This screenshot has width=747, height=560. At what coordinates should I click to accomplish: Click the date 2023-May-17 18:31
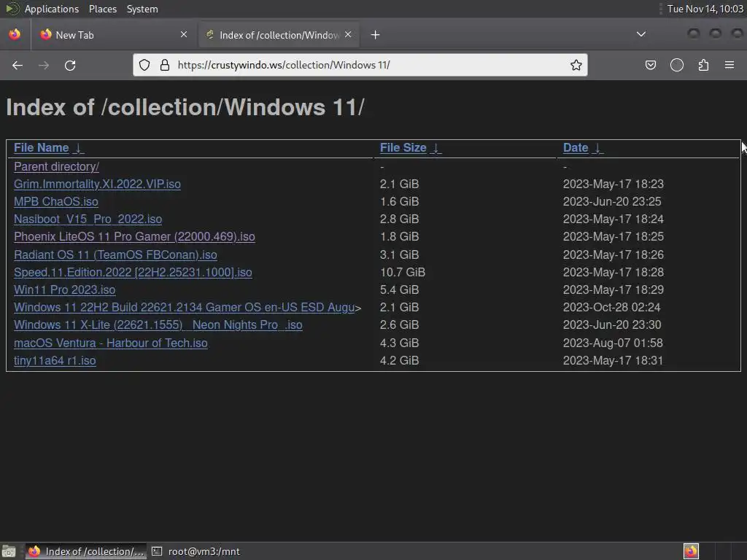(x=613, y=360)
